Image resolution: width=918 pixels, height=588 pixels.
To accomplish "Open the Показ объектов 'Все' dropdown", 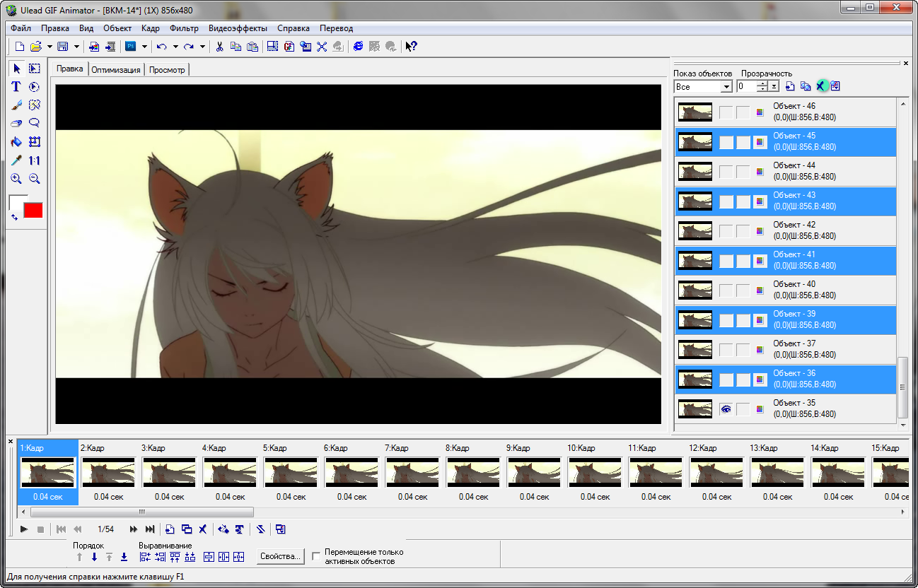I will point(726,86).
